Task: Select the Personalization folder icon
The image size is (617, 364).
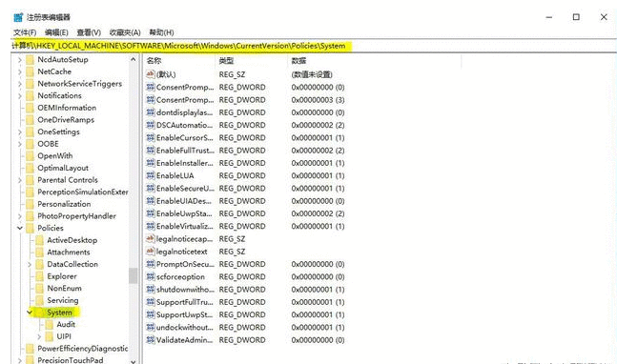Action: [30, 204]
